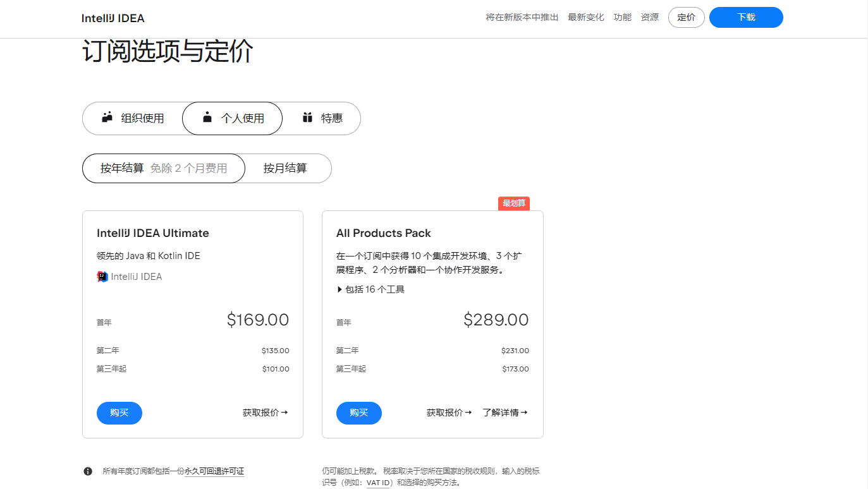Choose 按月结算 billing option

(x=285, y=168)
